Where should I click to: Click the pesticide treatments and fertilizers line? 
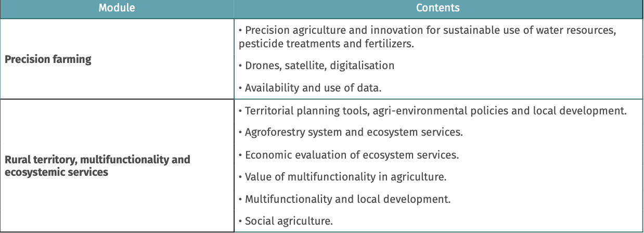[x=326, y=44]
